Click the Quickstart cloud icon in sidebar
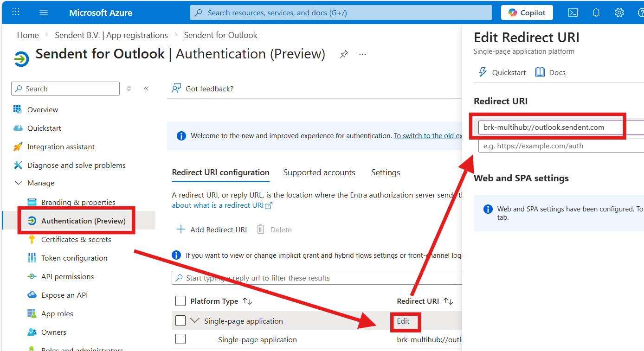 [18, 128]
